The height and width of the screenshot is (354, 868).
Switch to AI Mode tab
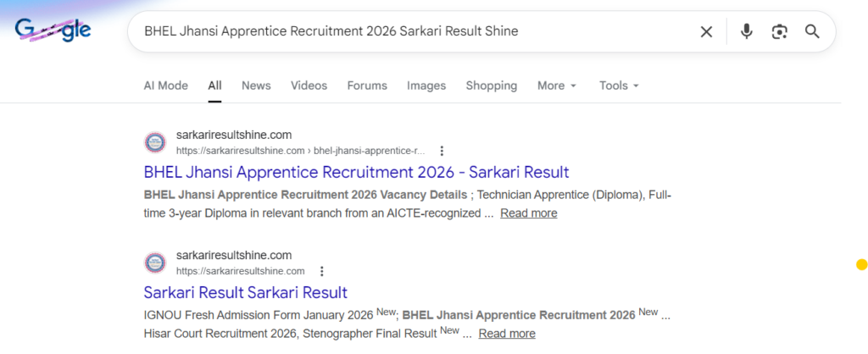click(x=165, y=86)
